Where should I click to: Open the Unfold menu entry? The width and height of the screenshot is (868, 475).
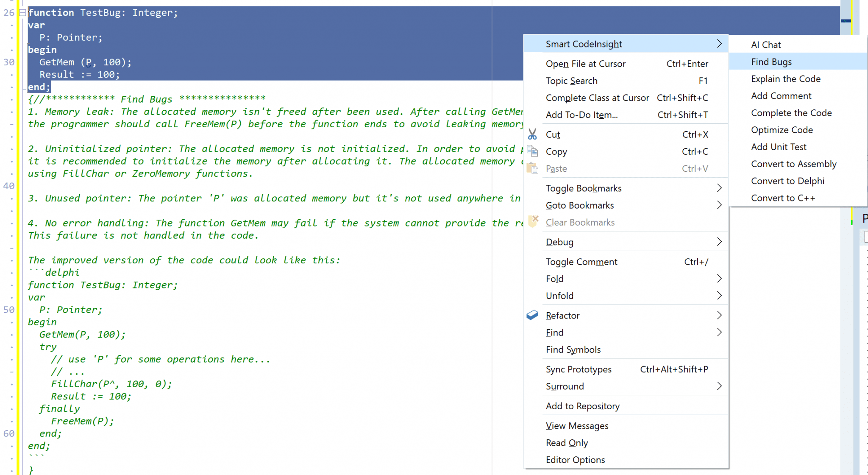tap(626, 296)
